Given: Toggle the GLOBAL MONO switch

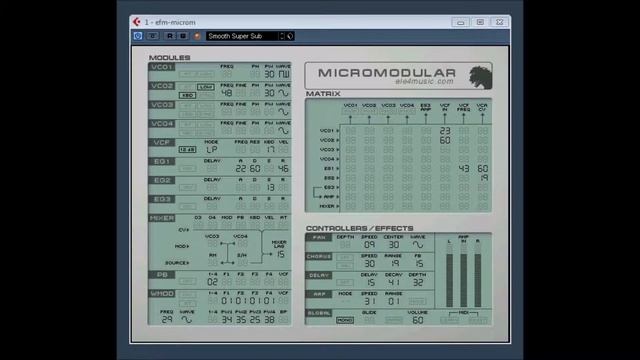Looking at the screenshot, I should pyautogui.click(x=345, y=320).
